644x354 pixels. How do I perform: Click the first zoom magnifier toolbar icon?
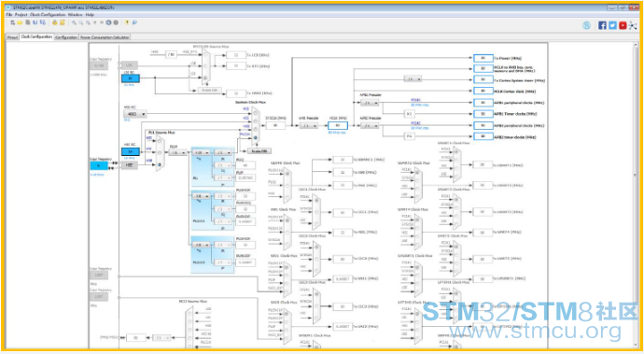pyautogui.click(x=74, y=23)
